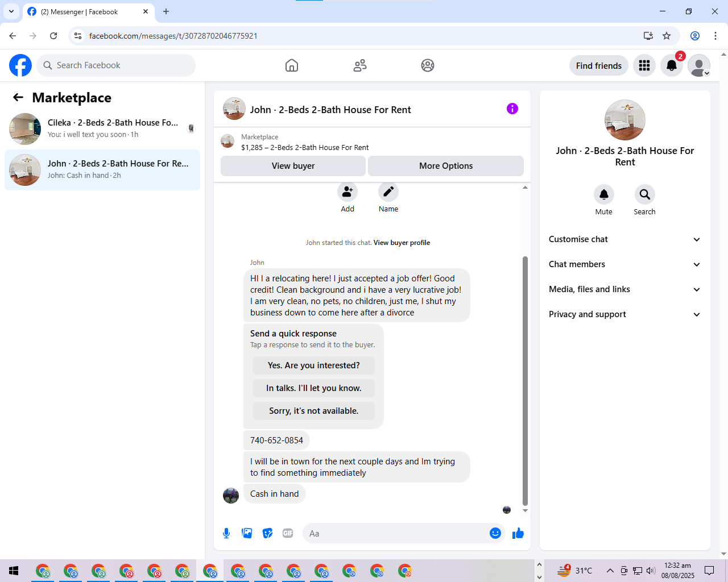Click the '740-652-0854' message bubble
The image size is (728, 582).
point(276,440)
